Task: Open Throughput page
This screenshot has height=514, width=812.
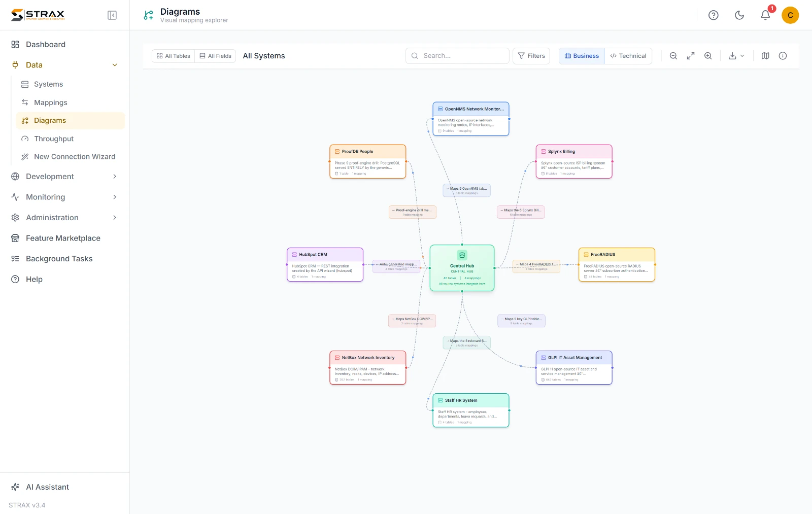Action: pyautogui.click(x=70, y=139)
